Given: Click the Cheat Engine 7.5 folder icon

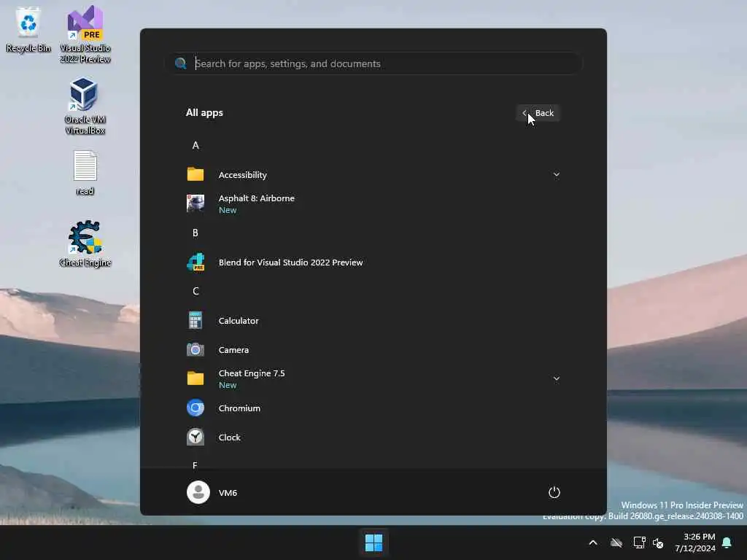Looking at the screenshot, I should 196,378.
